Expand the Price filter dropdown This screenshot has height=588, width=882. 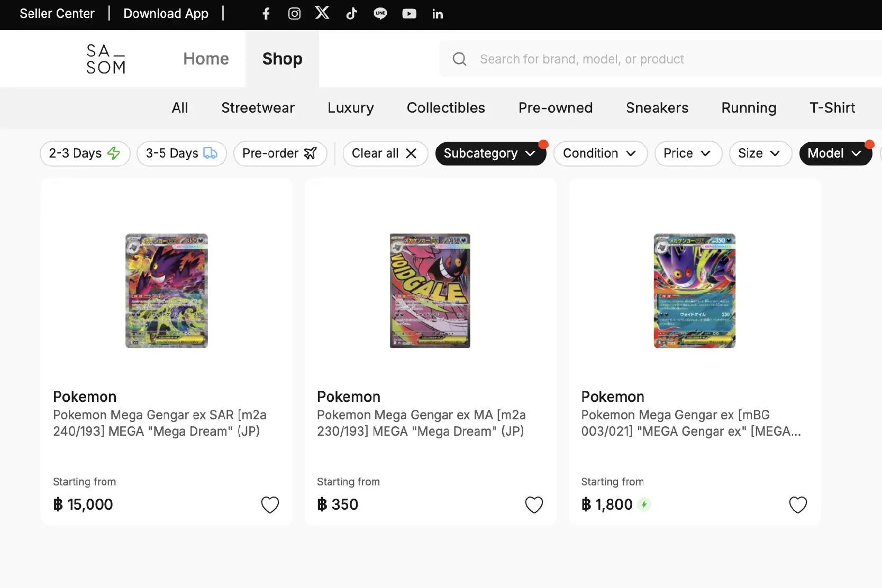click(x=688, y=153)
